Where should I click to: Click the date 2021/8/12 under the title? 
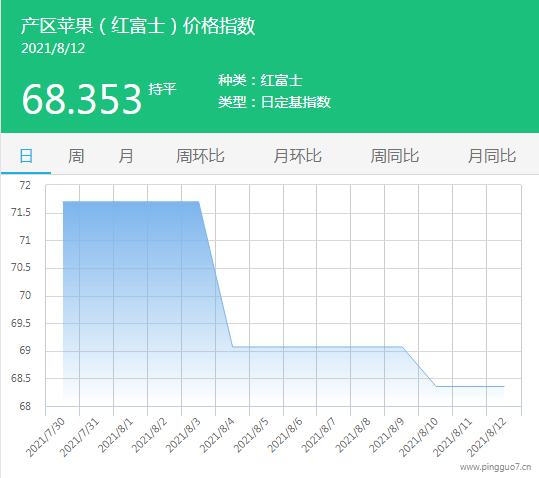coord(53,48)
